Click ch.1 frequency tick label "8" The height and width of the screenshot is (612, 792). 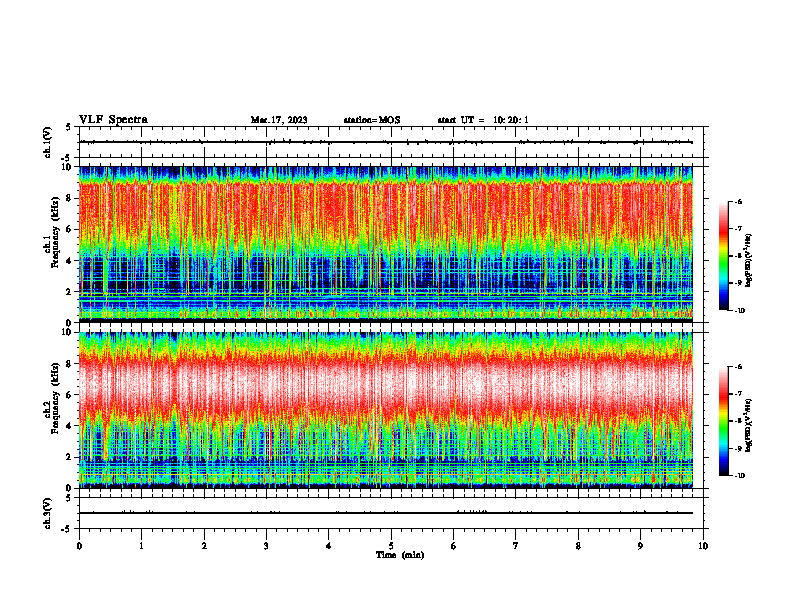pyautogui.click(x=70, y=198)
